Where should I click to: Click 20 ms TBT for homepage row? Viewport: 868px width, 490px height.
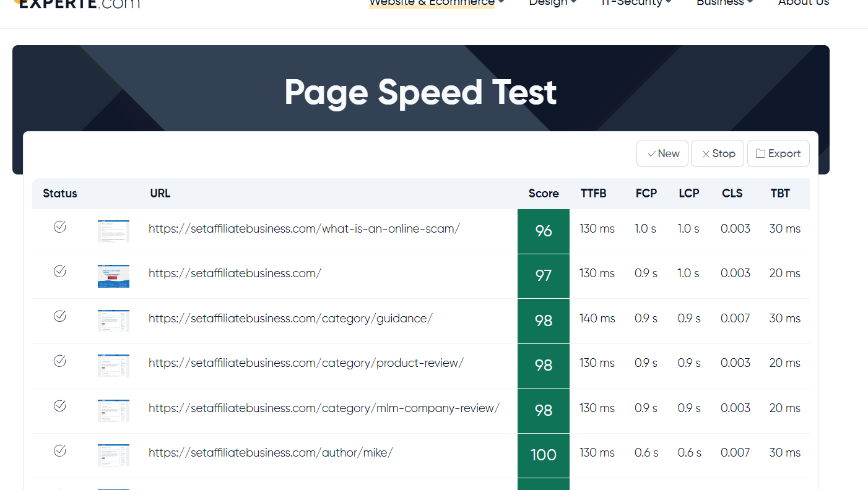[x=785, y=273]
